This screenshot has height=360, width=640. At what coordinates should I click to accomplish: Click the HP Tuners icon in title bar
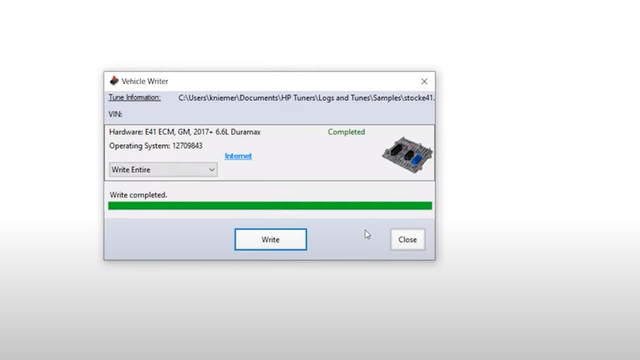pyautogui.click(x=114, y=81)
